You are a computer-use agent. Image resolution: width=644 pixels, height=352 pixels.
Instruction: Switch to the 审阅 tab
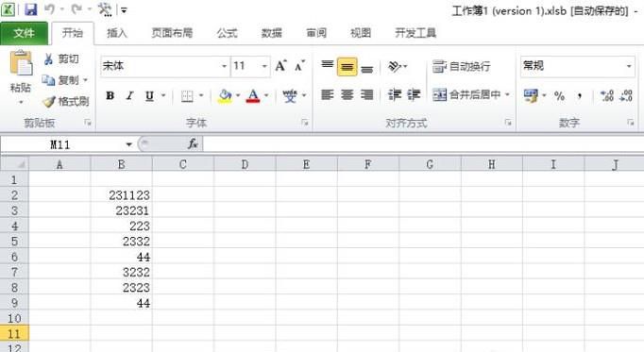pos(316,33)
